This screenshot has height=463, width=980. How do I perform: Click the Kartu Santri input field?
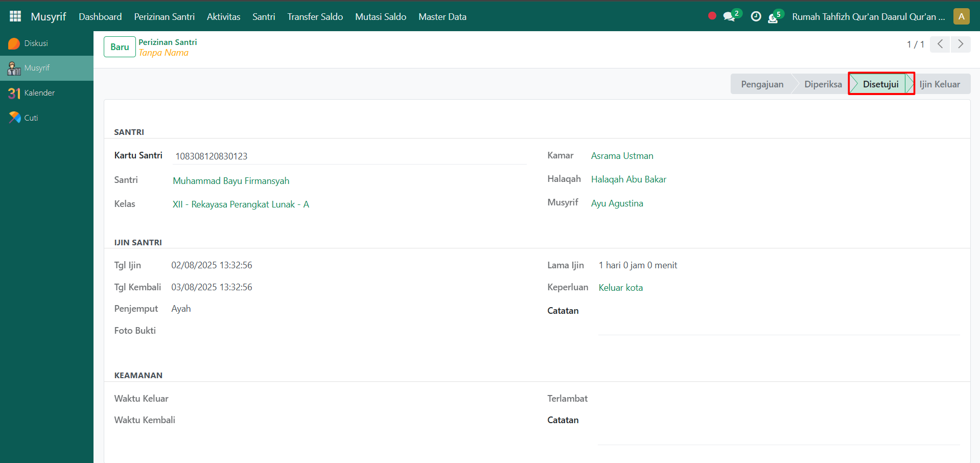[x=349, y=156]
